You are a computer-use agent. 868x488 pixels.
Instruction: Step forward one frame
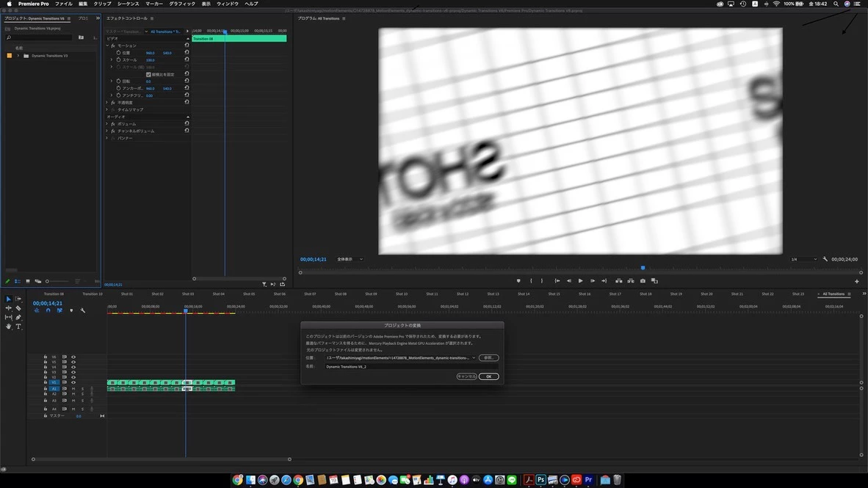[x=593, y=281]
